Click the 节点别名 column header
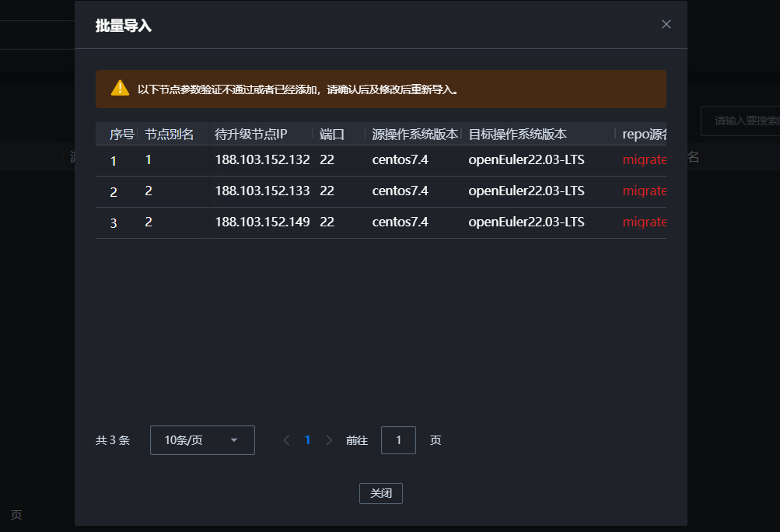Image resolution: width=780 pixels, height=532 pixels. point(169,134)
